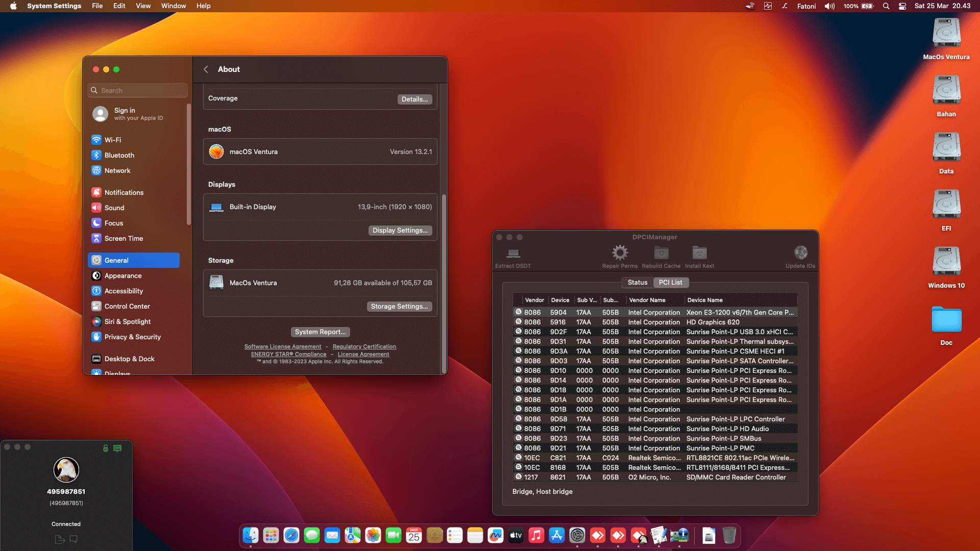This screenshot has width=980, height=551.
Task: Open Regulatory Certification link
Action: click(x=364, y=347)
